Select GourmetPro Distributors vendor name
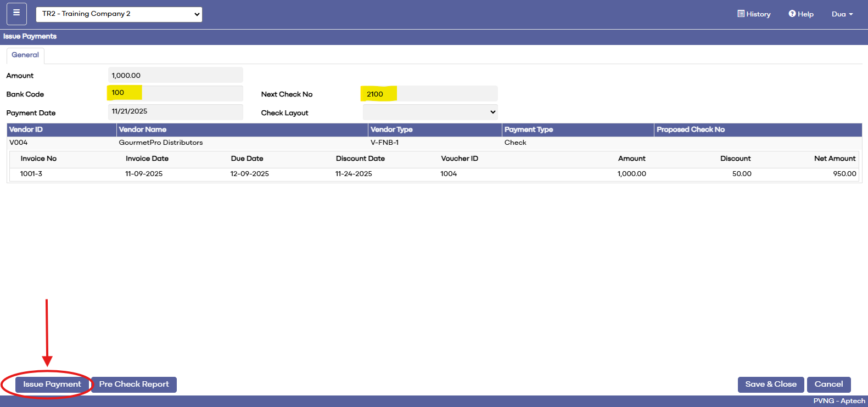The height and width of the screenshot is (407, 868). click(161, 143)
